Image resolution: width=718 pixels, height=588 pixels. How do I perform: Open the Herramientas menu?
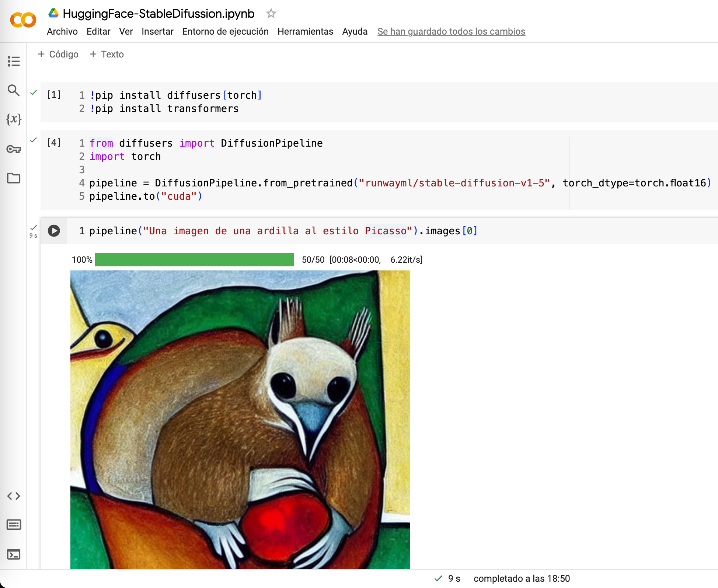pos(306,32)
